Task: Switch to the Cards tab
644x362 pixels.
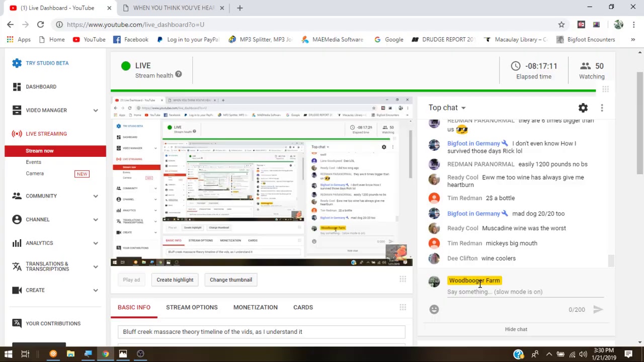Action: [x=303, y=307]
